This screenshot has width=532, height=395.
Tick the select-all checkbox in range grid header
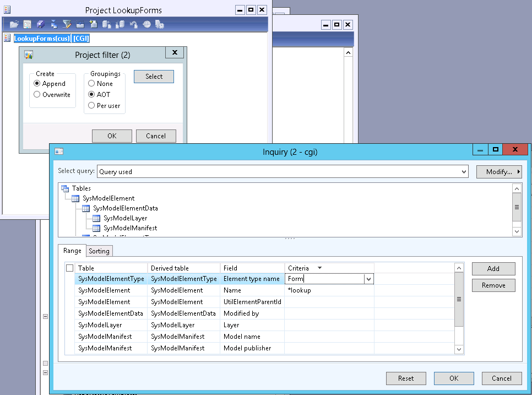point(69,268)
